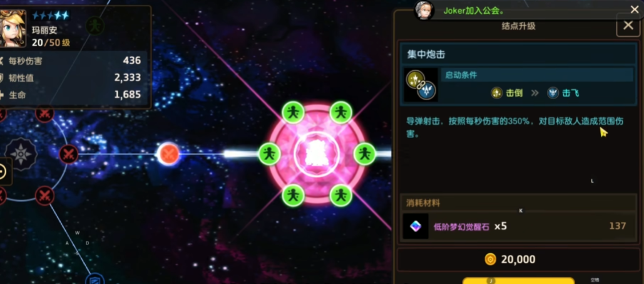Click the gray compass star emblem

pos(21,154)
